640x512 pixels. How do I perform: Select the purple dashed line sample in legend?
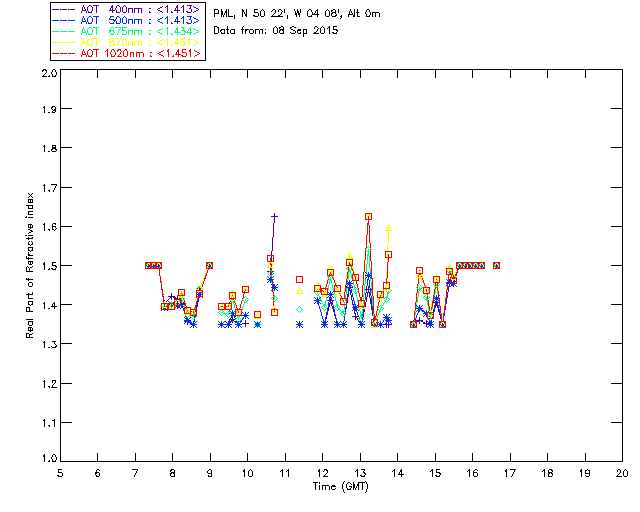point(64,9)
